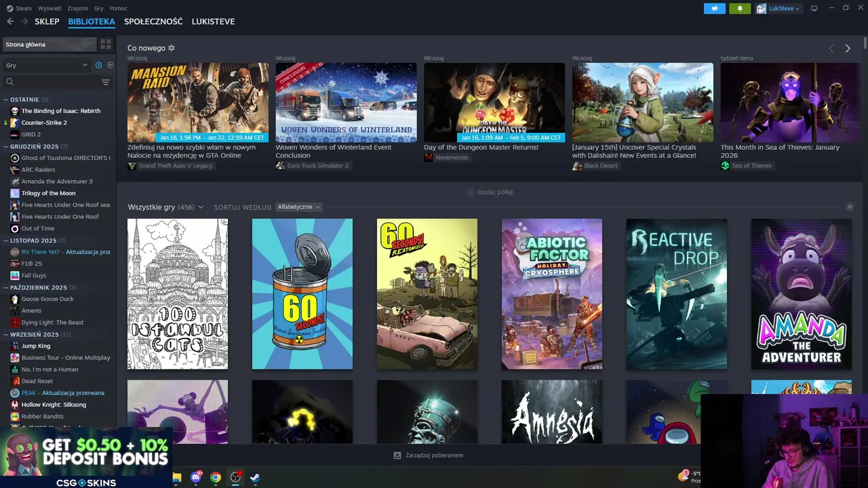Click the magnifier icon in library search
Screen dimensions: 868x488
coord(9,82)
